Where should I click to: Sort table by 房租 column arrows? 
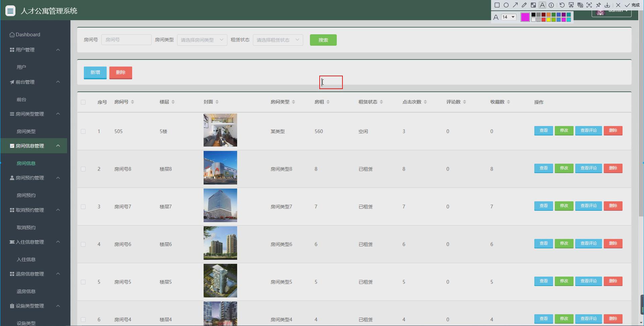click(x=328, y=102)
